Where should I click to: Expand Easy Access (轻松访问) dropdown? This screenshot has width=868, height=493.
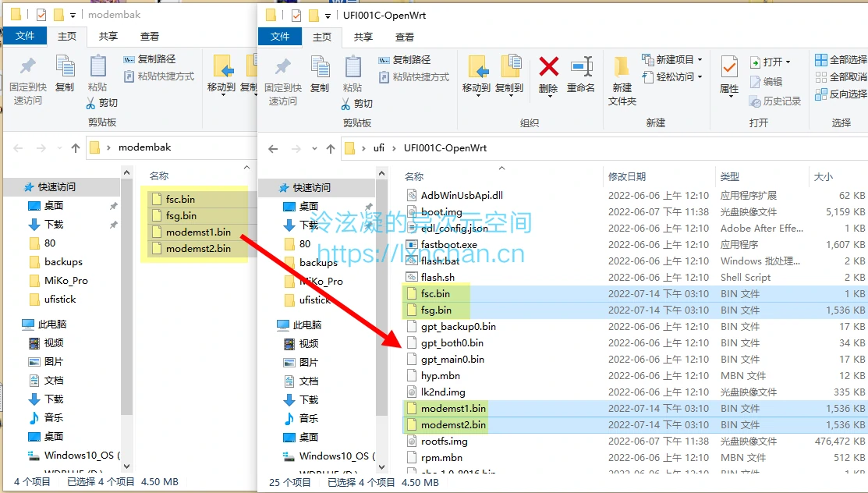(x=672, y=76)
